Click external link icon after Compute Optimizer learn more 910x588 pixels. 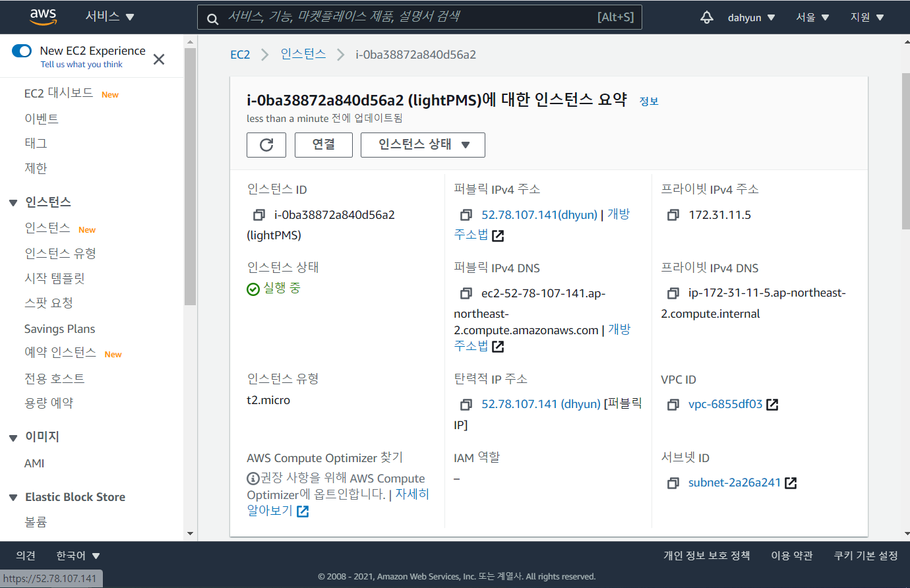[303, 512]
